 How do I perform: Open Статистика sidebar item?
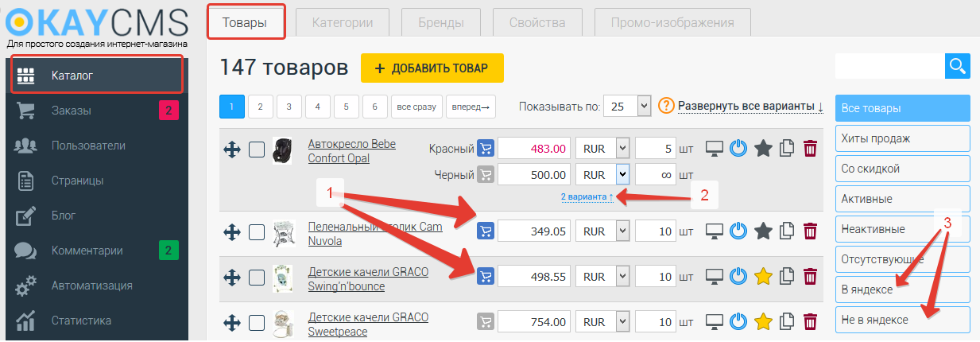97,321
